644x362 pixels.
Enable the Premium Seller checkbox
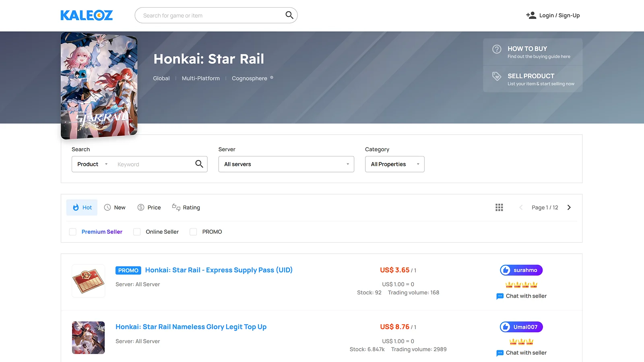73,232
